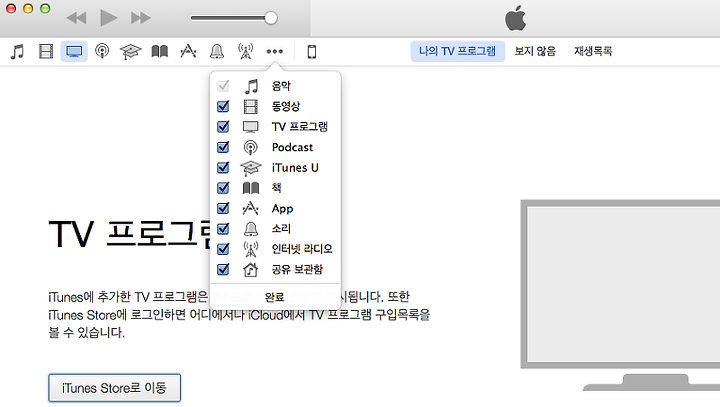This screenshot has height=407, width=720.
Task: Open the Tones bell icon in toolbar
Action: [x=217, y=51]
